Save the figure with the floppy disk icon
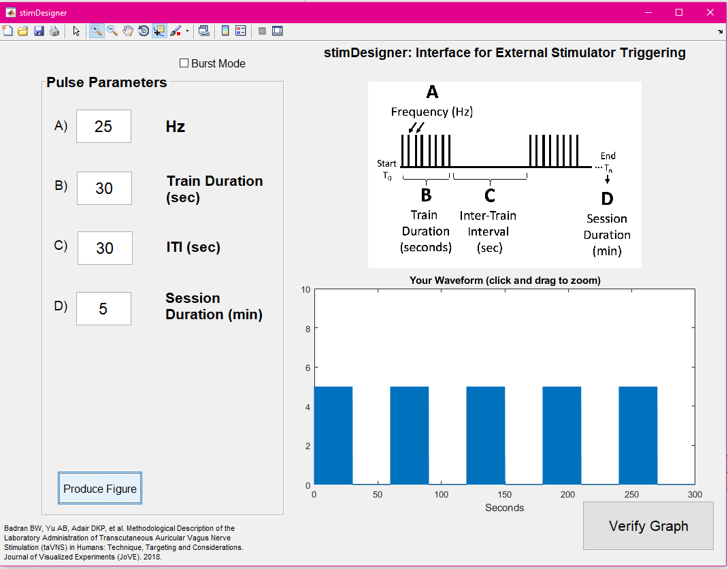The height and width of the screenshot is (569, 728). [39, 31]
